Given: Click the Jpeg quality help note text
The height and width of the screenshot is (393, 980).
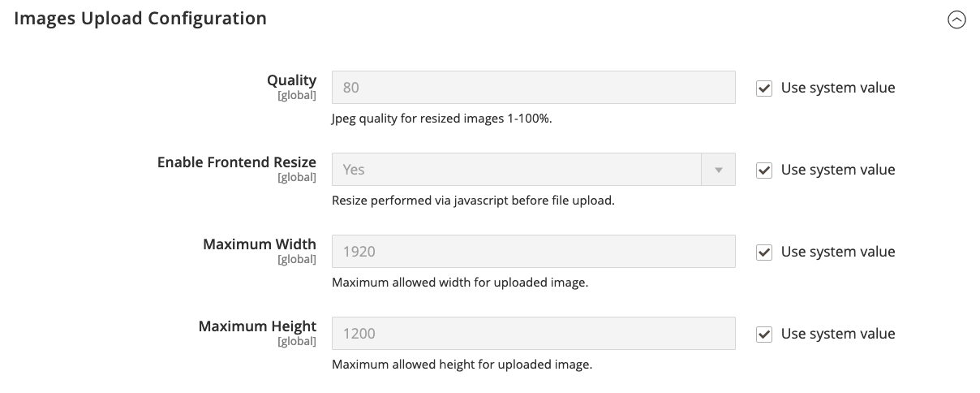Looking at the screenshot, I should pyautogui.click(x=441, y=119).
